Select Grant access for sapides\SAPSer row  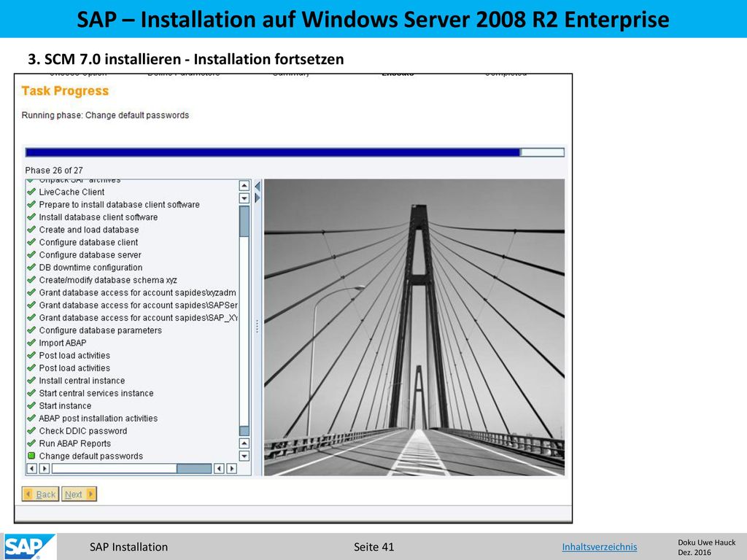coord(138,306)
